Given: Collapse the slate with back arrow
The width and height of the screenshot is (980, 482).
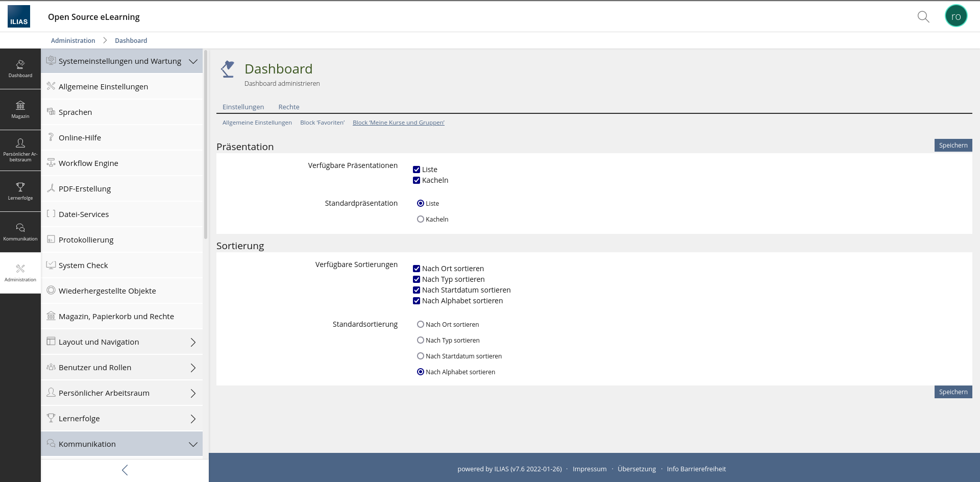Looking at the screenshot, I should pyautogui.click(x=125, y=470).
